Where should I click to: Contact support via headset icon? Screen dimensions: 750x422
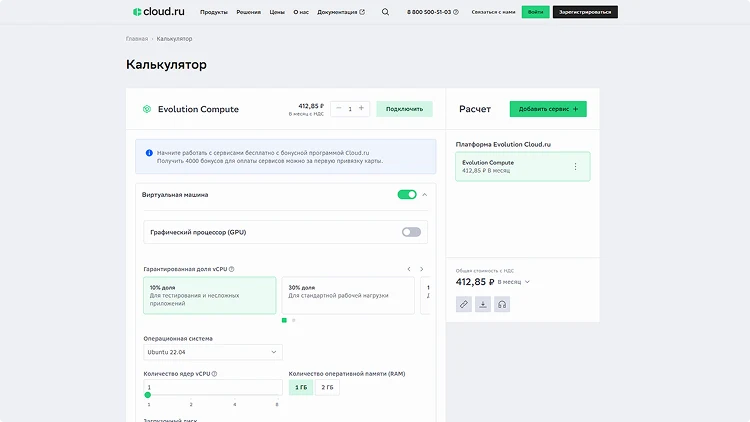[x=502, y=304]
